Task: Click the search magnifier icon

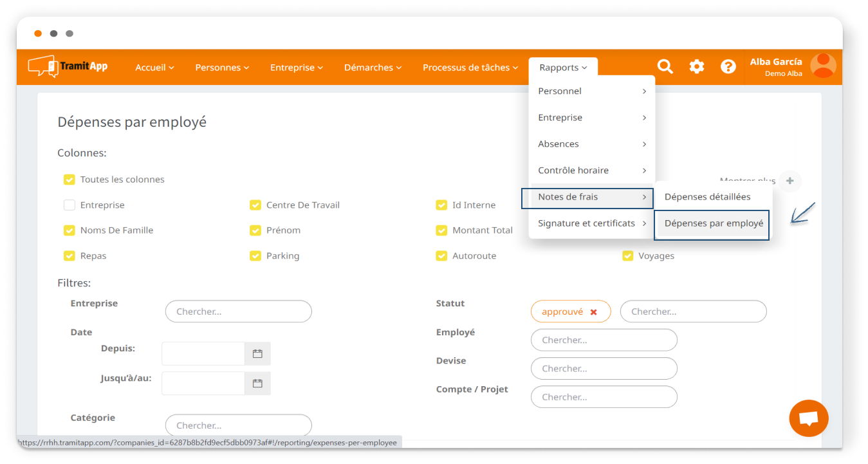Action: pos(665,66)
